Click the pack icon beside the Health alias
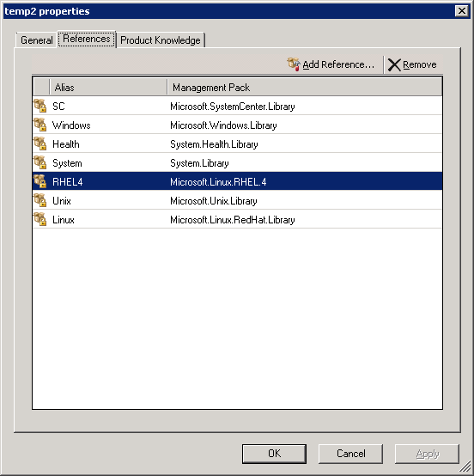This screenshot has width=474, height=476. 39,143
